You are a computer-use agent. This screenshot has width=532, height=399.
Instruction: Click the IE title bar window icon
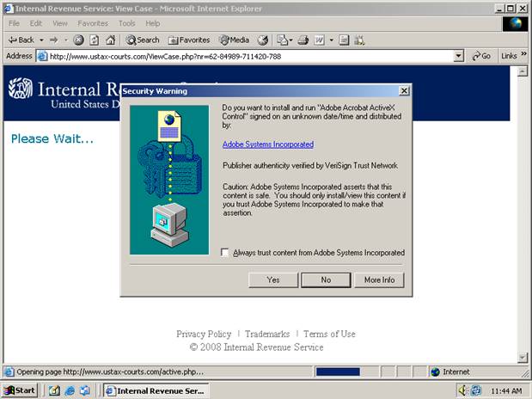tap(8, 8)
